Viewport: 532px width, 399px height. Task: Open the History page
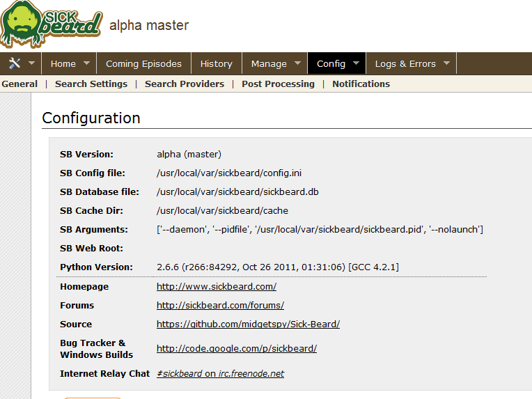[216, 64]
